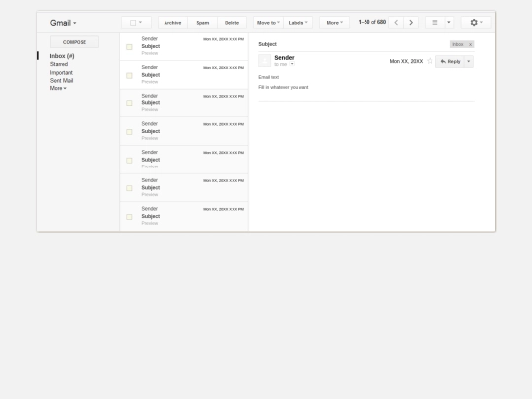Open the Starred folder
This screenshot has width=532, height=399.
59,64
